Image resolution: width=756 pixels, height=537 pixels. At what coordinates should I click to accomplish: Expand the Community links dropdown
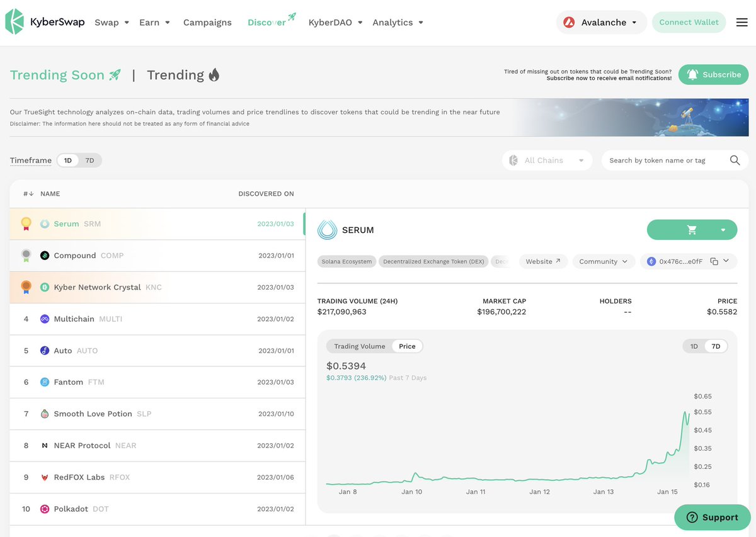pyautogui.click(x=604, y=261)
